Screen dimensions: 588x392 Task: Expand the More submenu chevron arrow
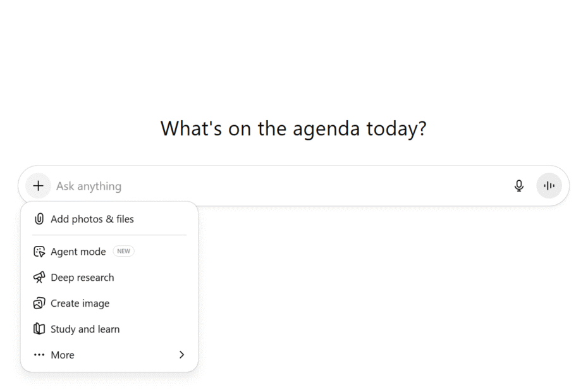181,355
